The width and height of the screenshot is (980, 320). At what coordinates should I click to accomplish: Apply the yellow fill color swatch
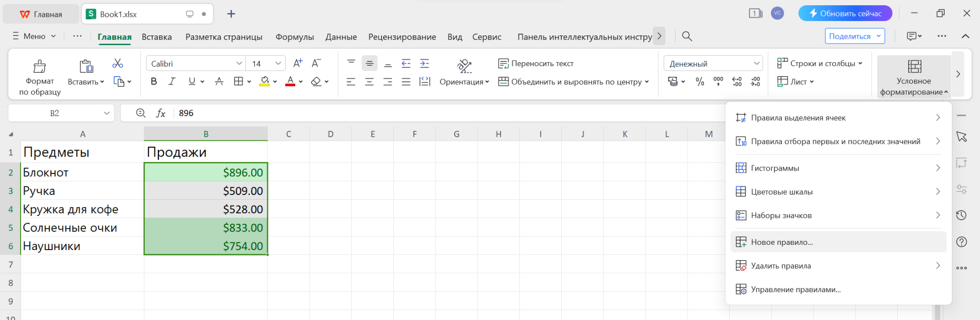coord(264,81)
